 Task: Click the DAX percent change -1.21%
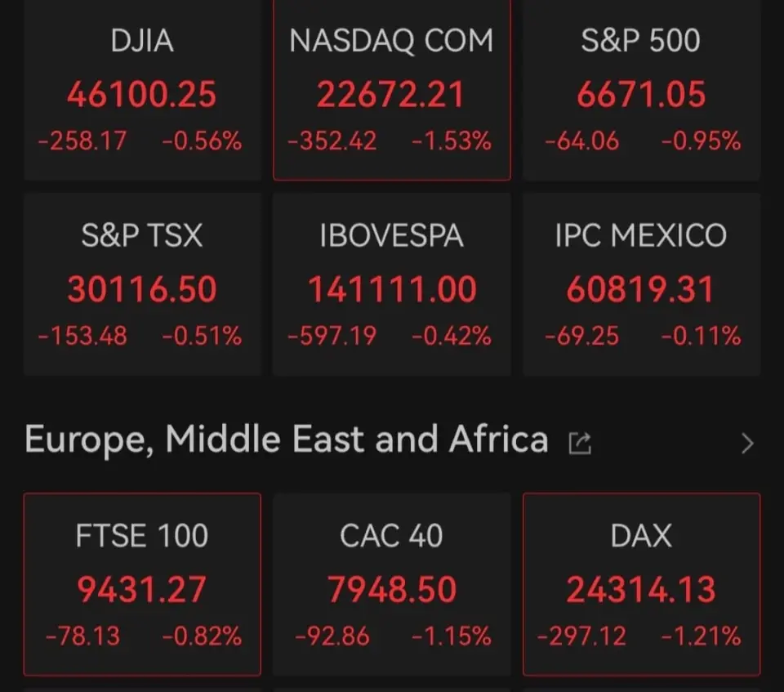(x=701, y=635)
